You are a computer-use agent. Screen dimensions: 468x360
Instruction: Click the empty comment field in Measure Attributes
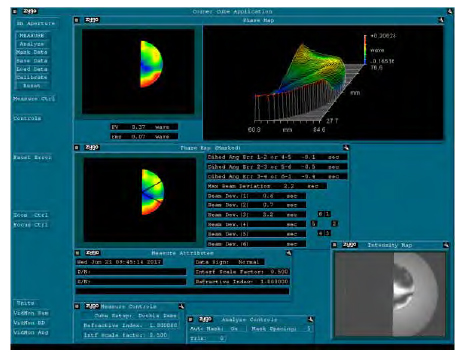coord(182,291)
